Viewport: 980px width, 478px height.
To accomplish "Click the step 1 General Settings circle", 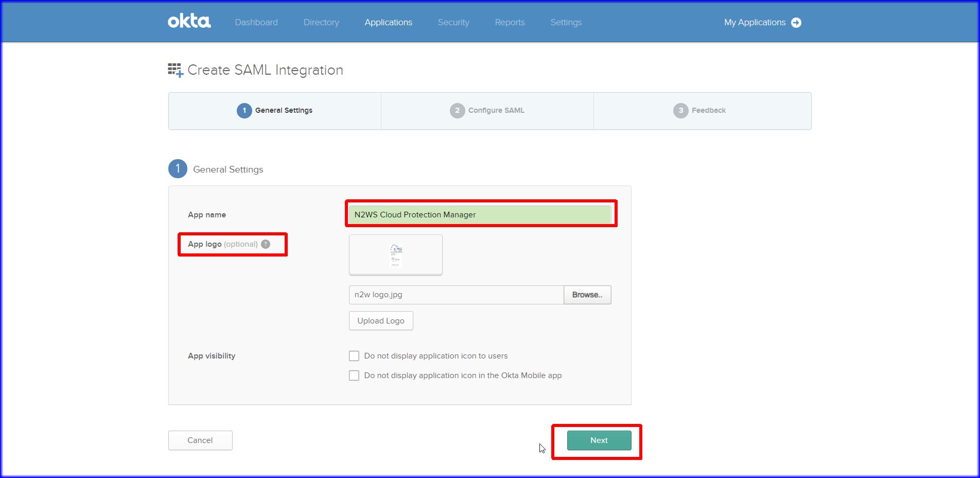I will (x=244, y=110).
